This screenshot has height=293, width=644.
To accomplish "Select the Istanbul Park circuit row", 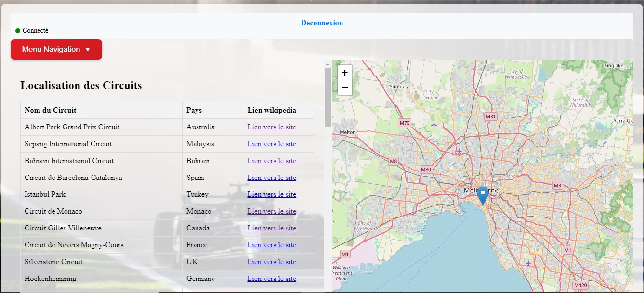I will click(x=167, y=194).
